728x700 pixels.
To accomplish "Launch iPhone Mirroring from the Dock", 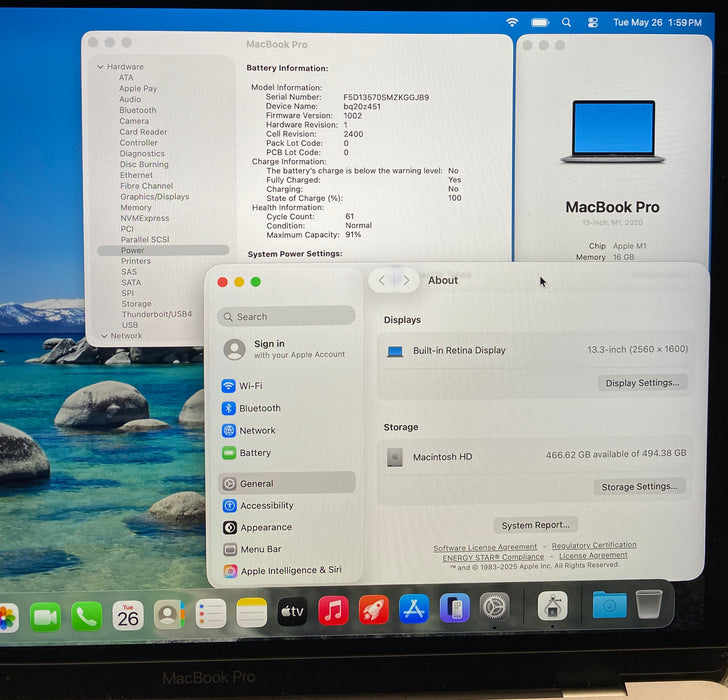I will coord(455,607).
